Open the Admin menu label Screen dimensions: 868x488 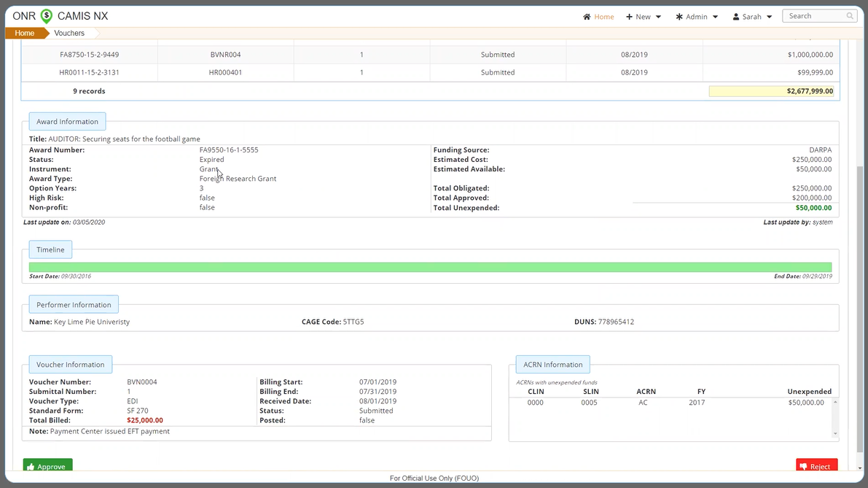(x=697, y=17)
